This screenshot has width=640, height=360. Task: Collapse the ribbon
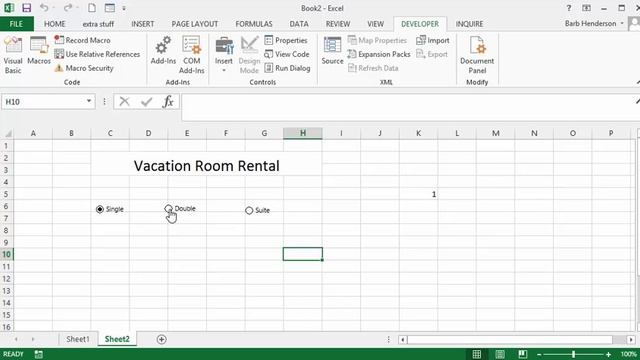click(x=637, y=82)
